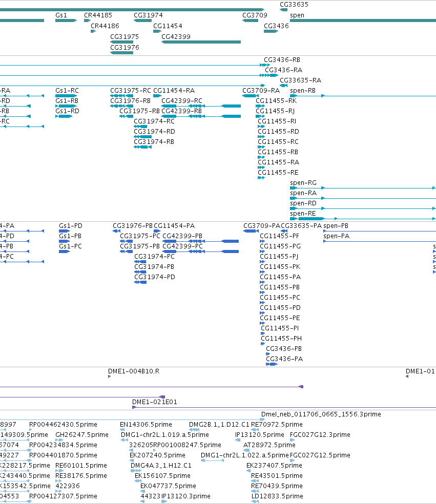Select the LD12833.5prime EST label
Image resolution: width=436 pixels, height=504 pixels.
(277, 497)
